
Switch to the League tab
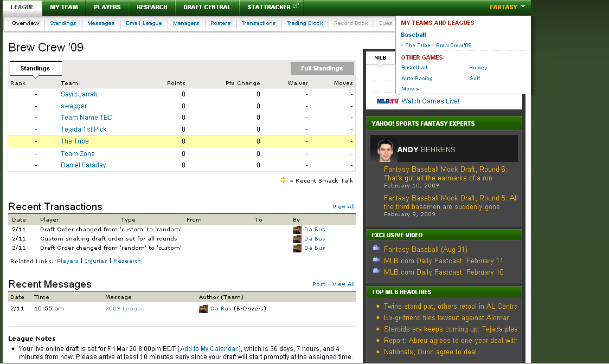pyautogui.click(x=22, y=7)
